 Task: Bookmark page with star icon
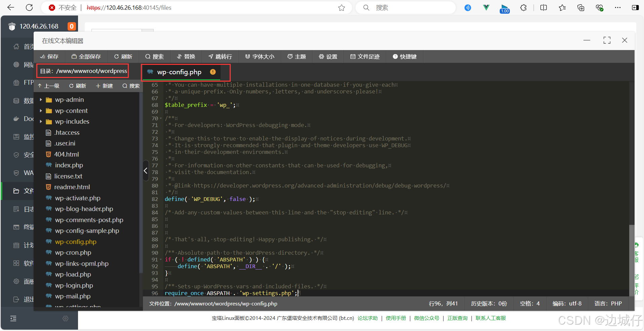[x=342, y=8]
